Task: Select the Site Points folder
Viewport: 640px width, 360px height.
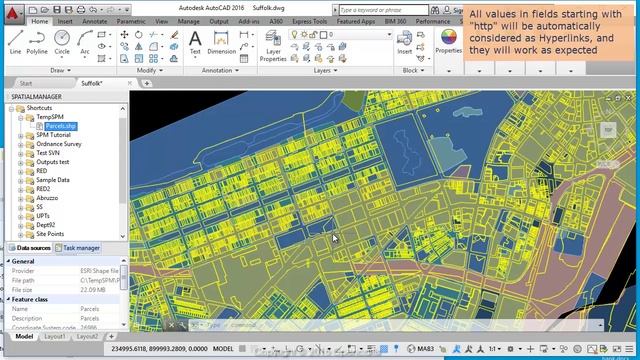Action: point(50,234)
